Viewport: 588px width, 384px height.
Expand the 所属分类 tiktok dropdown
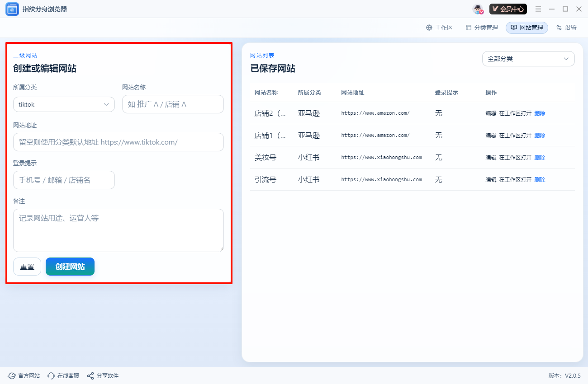(x=64, y=104)
